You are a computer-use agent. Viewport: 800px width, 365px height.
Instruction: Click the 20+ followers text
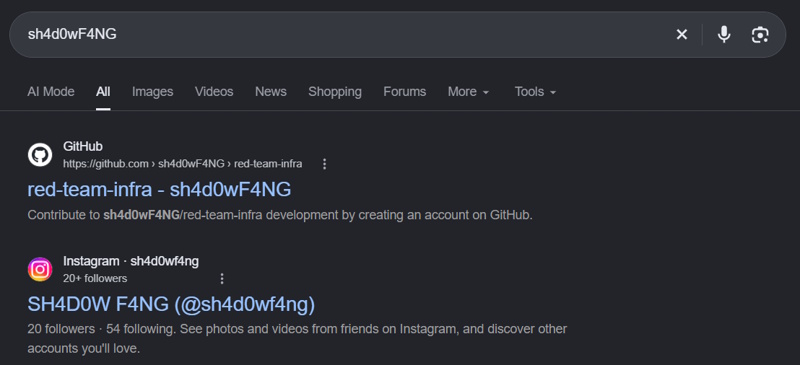click(x=95, y=279)
